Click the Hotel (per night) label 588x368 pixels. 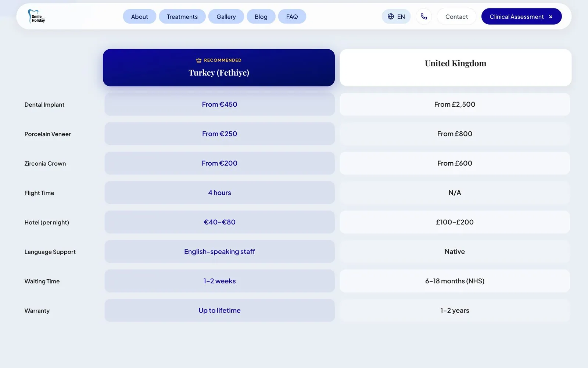click(x=47, y=222)
